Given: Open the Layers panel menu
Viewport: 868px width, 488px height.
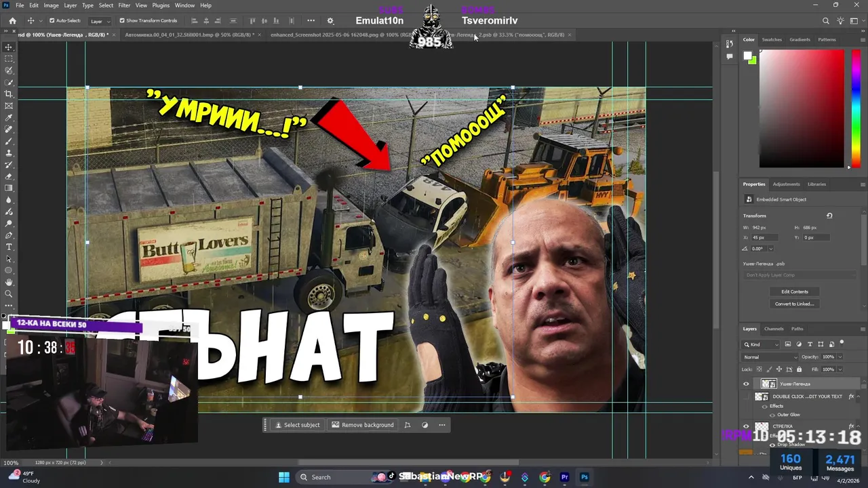Looking at the screenshot, I should tap(863, 329).
